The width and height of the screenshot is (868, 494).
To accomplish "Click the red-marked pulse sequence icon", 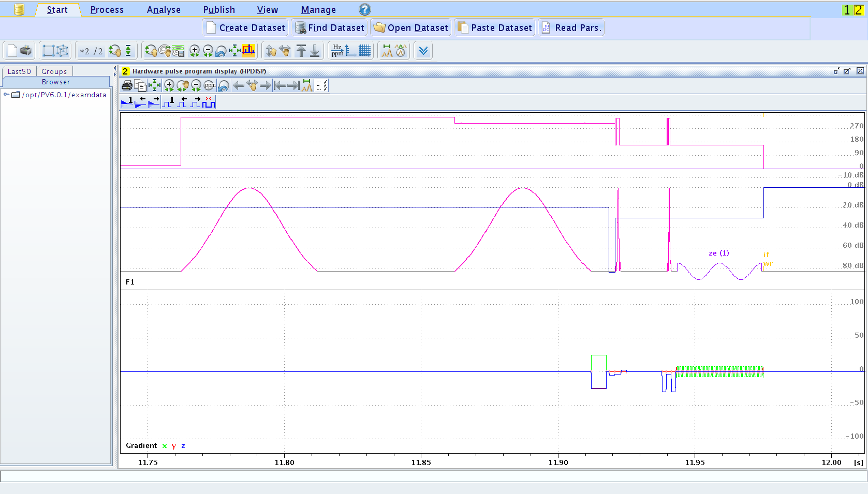I will [209, 102].
